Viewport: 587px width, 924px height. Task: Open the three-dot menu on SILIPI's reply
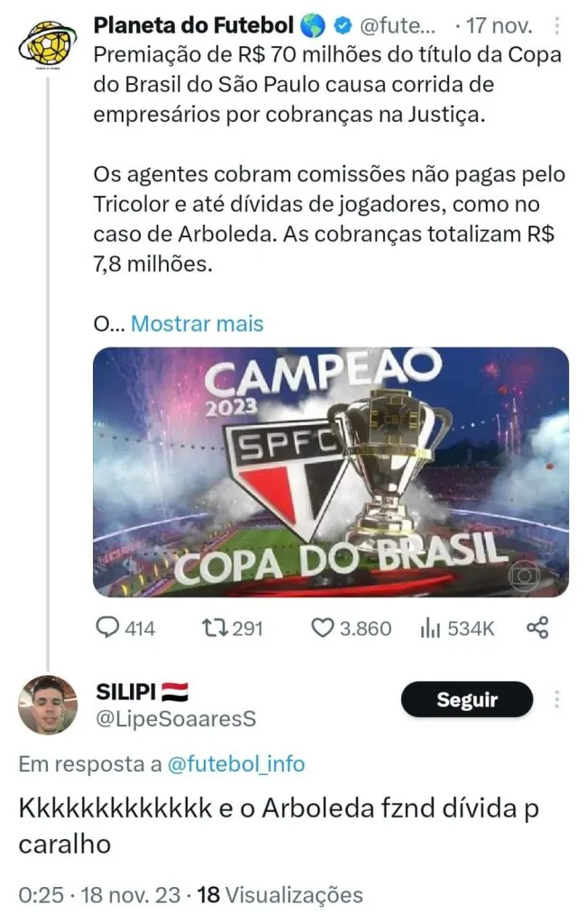pyautogui.click(x=557, y=699)
